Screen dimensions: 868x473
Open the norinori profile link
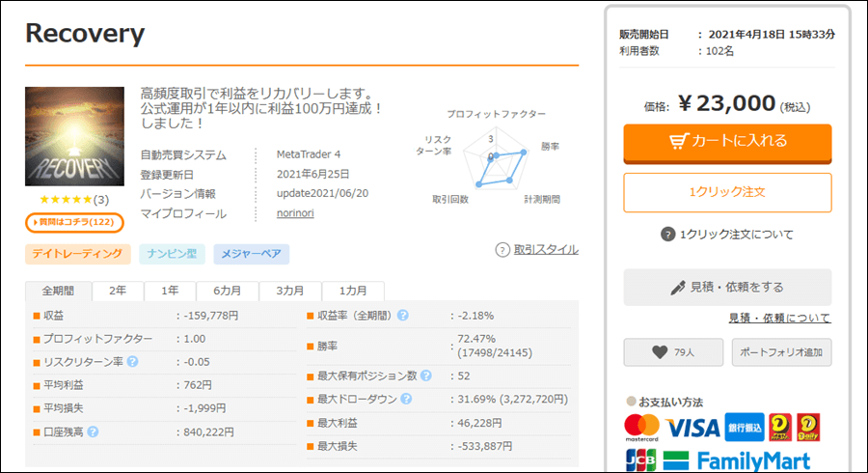click(x=295, y=213)
